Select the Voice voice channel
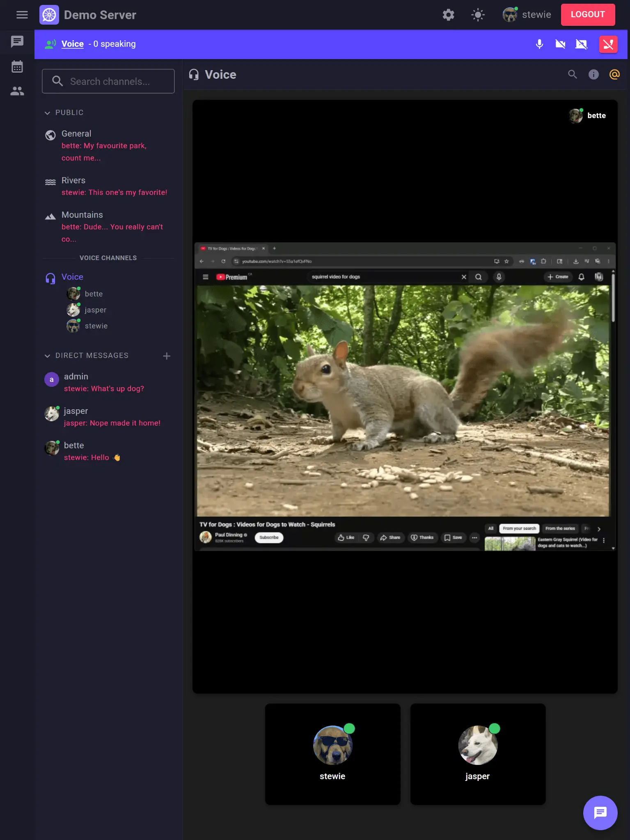630x840 pixels. 108,277
